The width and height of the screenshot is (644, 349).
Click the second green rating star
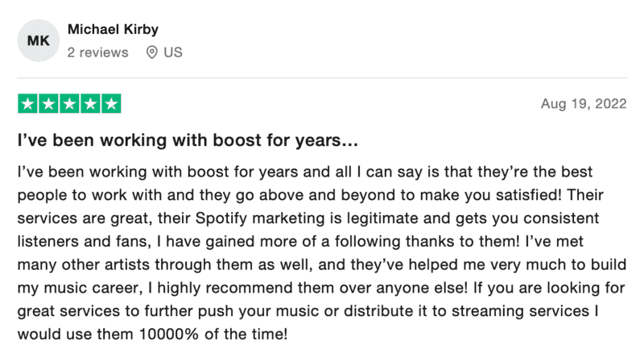pos(48,104)
